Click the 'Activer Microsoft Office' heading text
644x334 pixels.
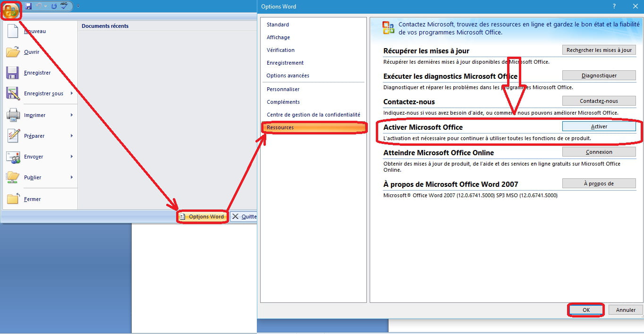click(423, 127)
